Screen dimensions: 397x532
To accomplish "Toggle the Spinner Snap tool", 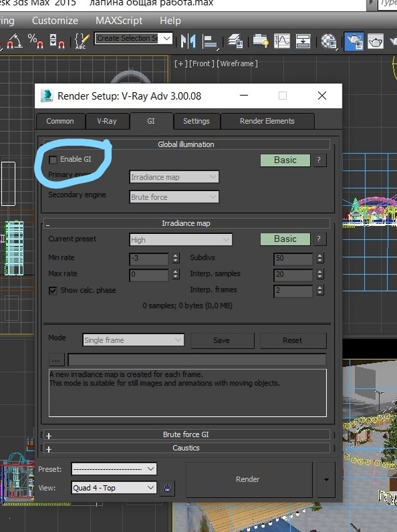I will pos(57,42).
